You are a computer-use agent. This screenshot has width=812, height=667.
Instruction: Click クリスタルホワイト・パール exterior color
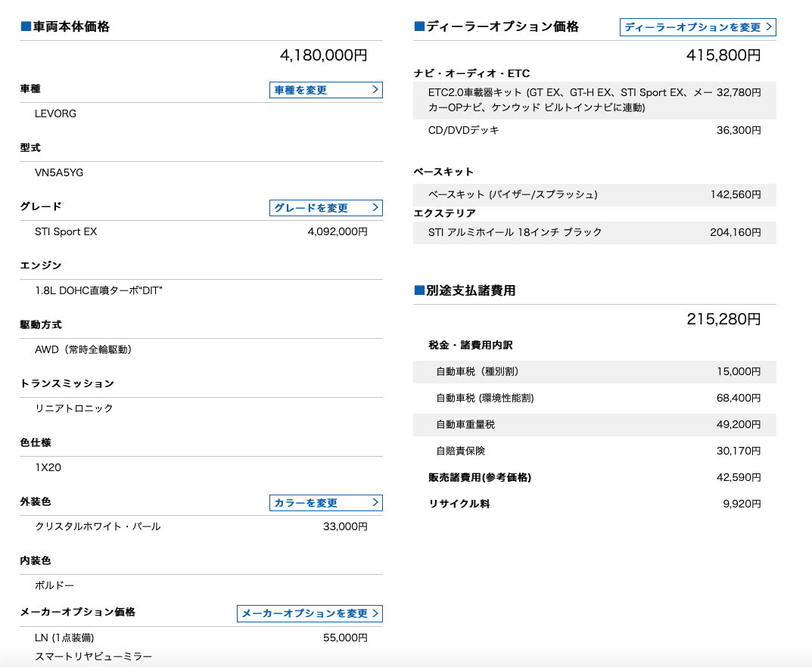point(98,527)
